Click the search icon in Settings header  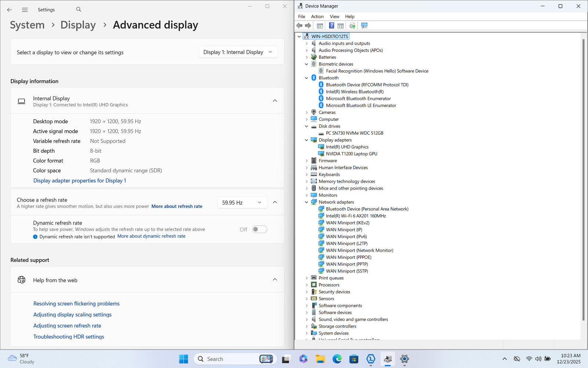click(x=79, y=10)
